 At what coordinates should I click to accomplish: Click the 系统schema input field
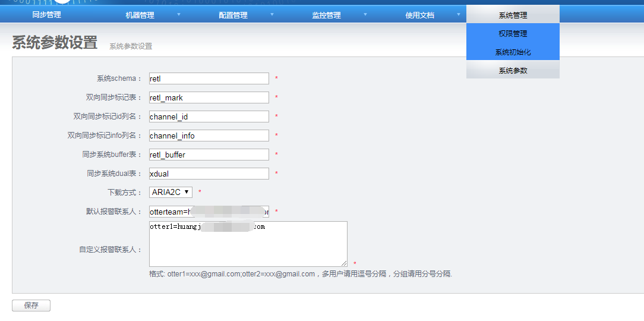tap(209, 78)
